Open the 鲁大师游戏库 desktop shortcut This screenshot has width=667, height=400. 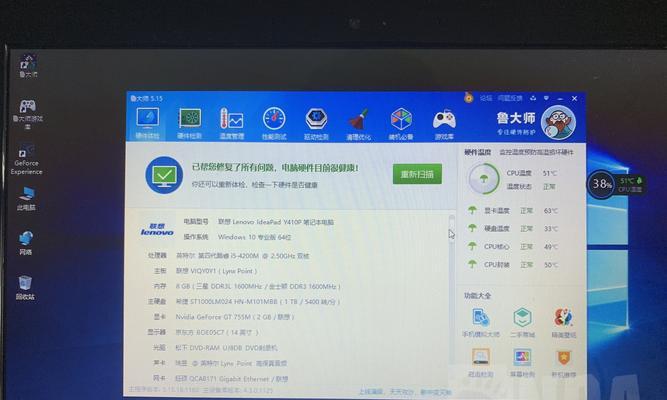(x=27, y=114)
